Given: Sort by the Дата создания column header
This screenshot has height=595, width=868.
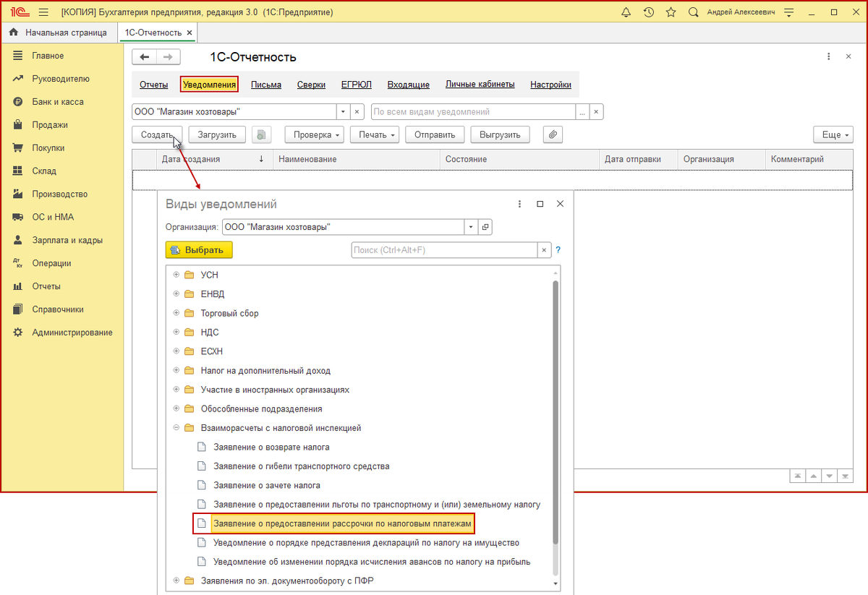Looking at the screenshot, I should point(214,159).
